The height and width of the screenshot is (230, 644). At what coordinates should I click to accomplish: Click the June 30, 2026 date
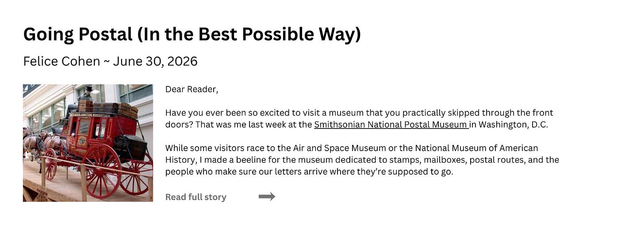point(155,61)
